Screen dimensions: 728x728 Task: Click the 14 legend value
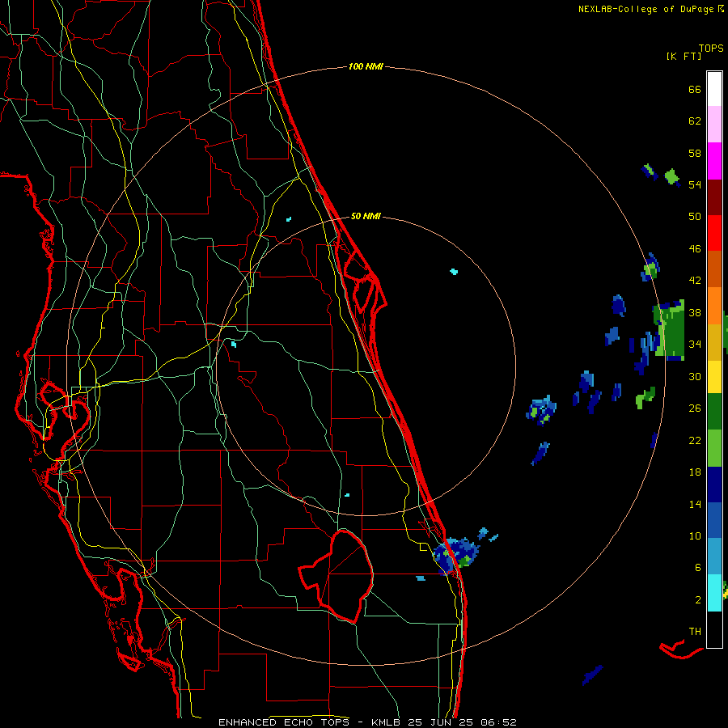695,504
